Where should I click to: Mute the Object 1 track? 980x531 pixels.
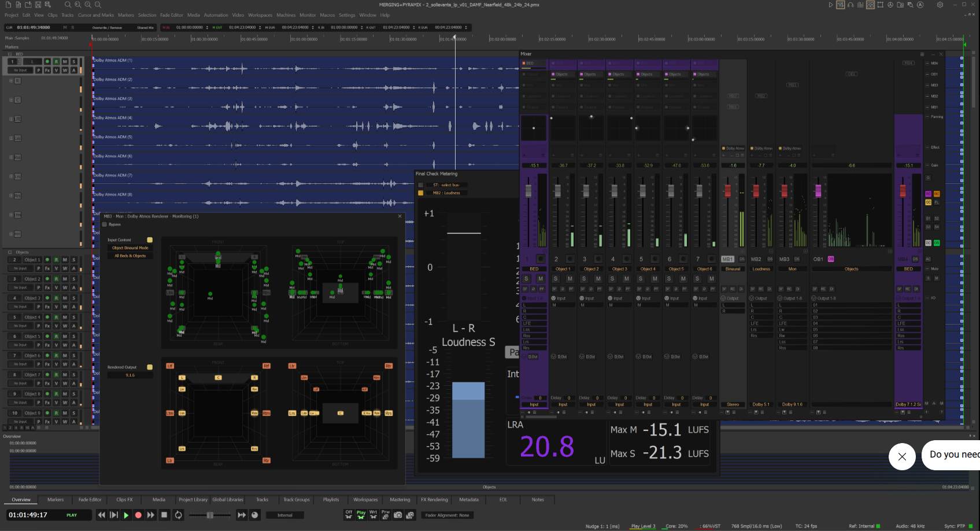click(x=65, y=260)
